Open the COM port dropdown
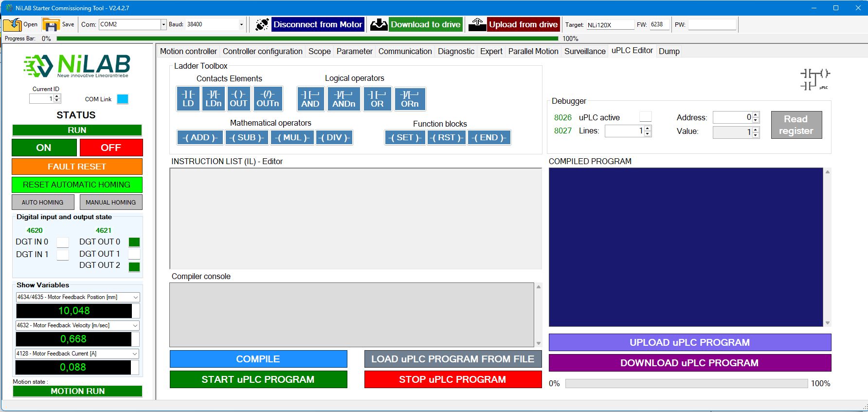 click(x=163, y=24)
